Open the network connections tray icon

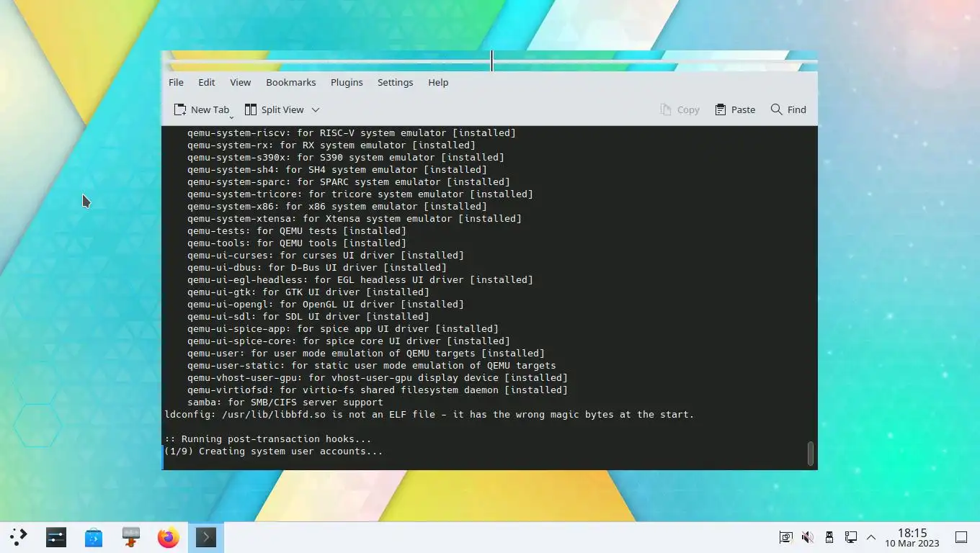click(851, 537)
